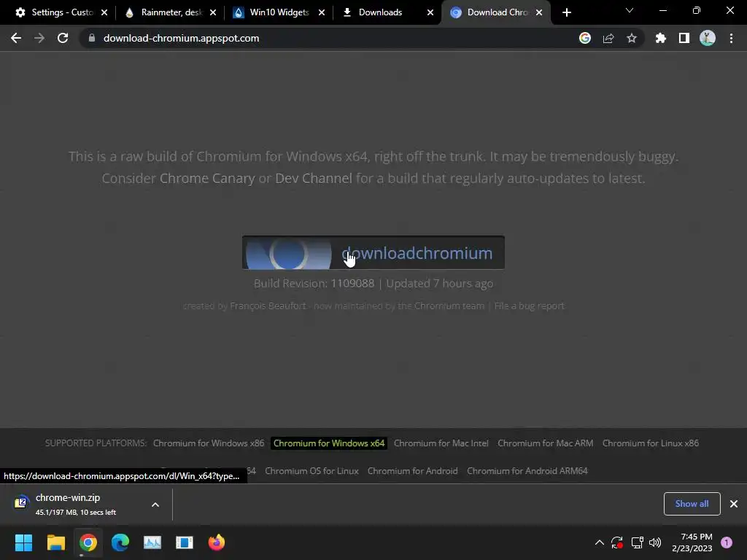View site information lock icon
The image size is (747, 560).
coord(92,38)
